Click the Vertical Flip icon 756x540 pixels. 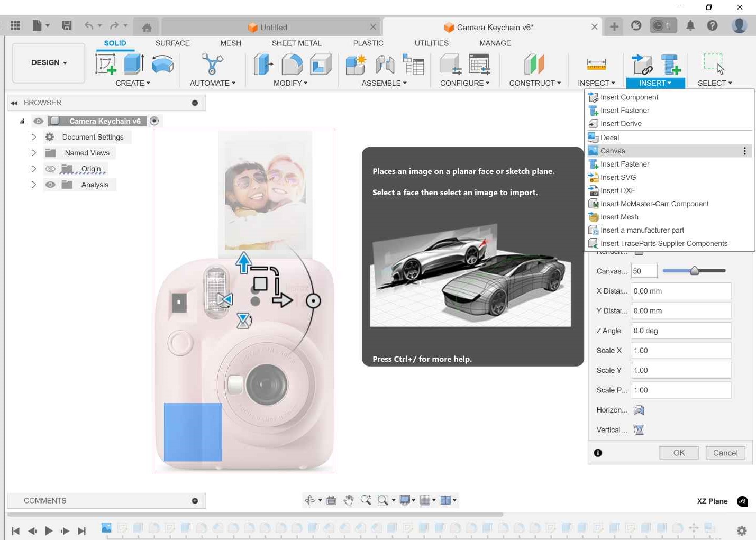[x=639, y=429]
